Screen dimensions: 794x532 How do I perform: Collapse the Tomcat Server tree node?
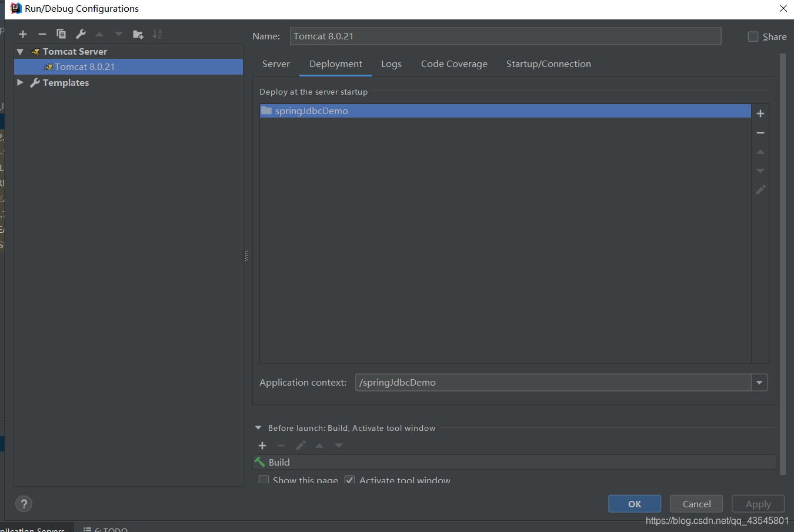[20, 52]
